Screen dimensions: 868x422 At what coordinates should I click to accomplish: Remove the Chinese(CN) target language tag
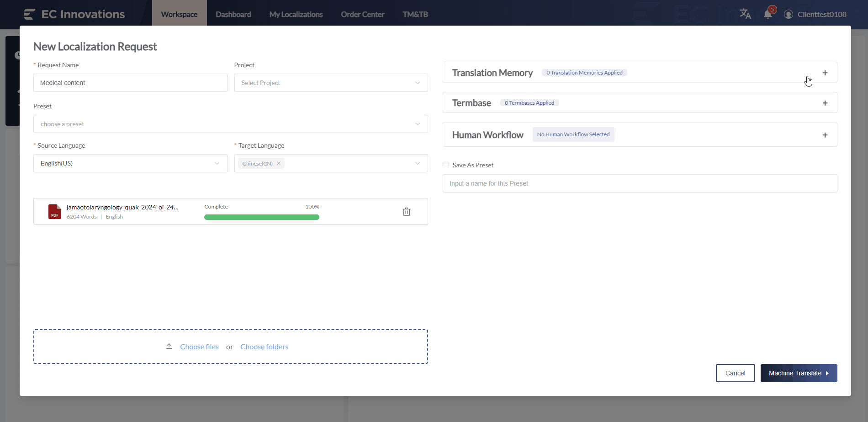point(279,163)
